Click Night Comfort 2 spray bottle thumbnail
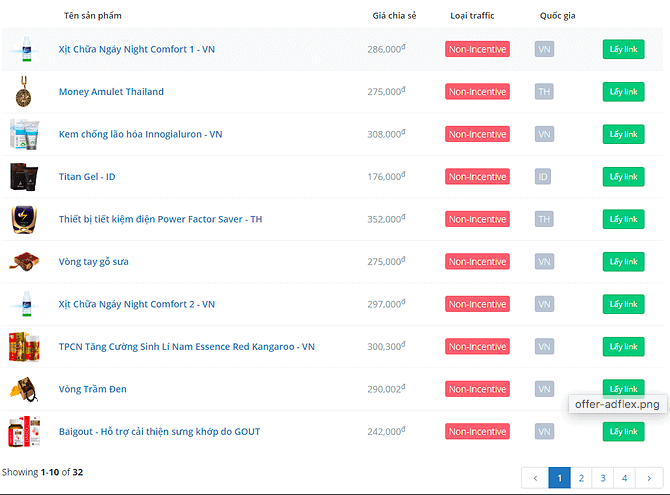This screenshot has width=670, height=495. click(26, 304)
